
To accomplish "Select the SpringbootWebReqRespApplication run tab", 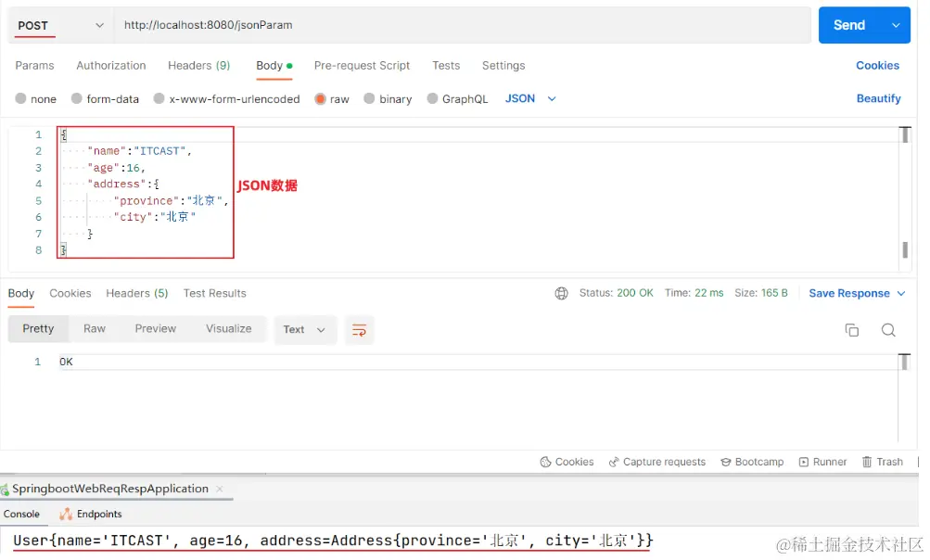I will click(x=110, y=489).
